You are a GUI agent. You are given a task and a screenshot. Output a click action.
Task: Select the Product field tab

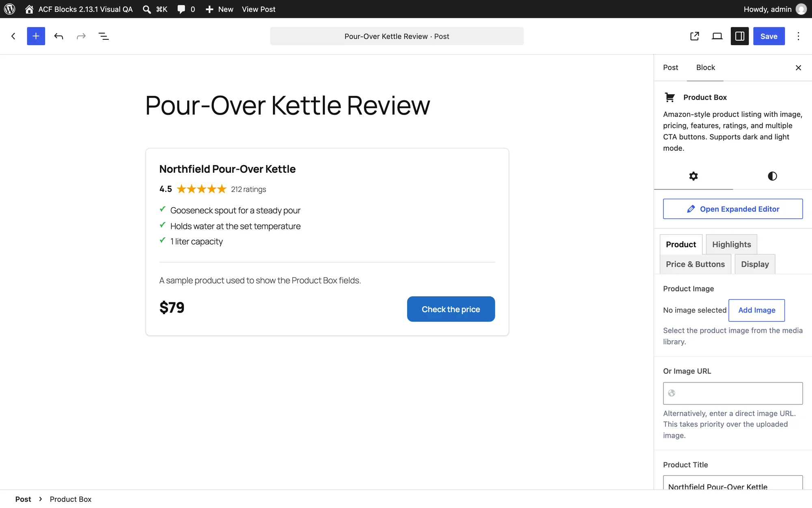681,244
